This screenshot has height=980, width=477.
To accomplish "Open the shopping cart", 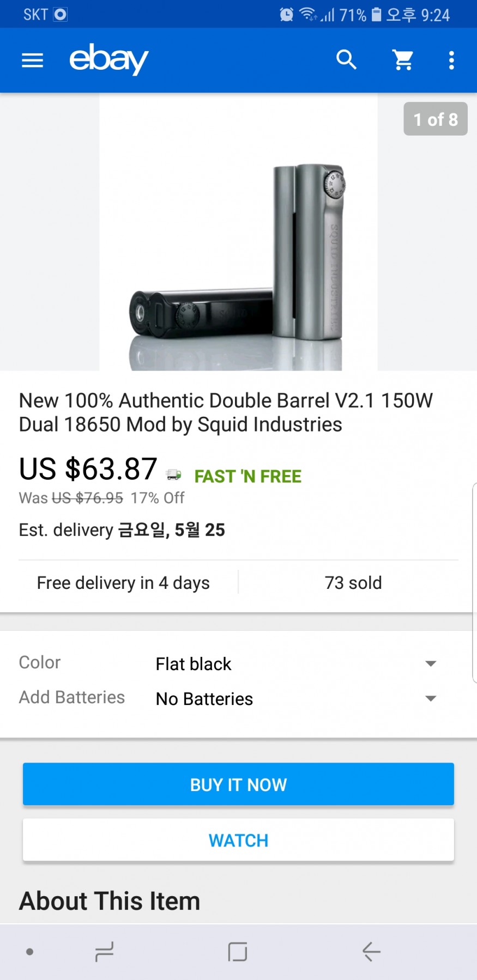I will pos(403,60).
